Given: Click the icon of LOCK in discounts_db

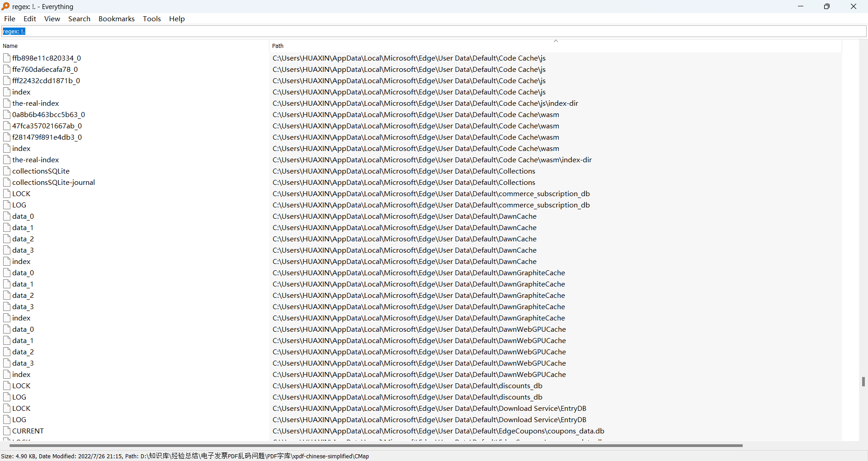Looking at the screenshot, I should (x=7, y=386).
